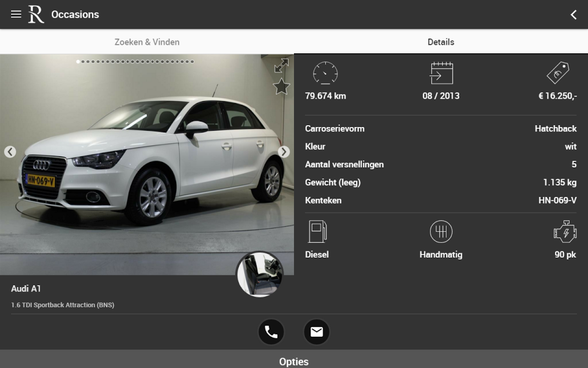Viewport: 588px width, 368px height.
Task: Show the next car photo
Action: coord(284,152)
